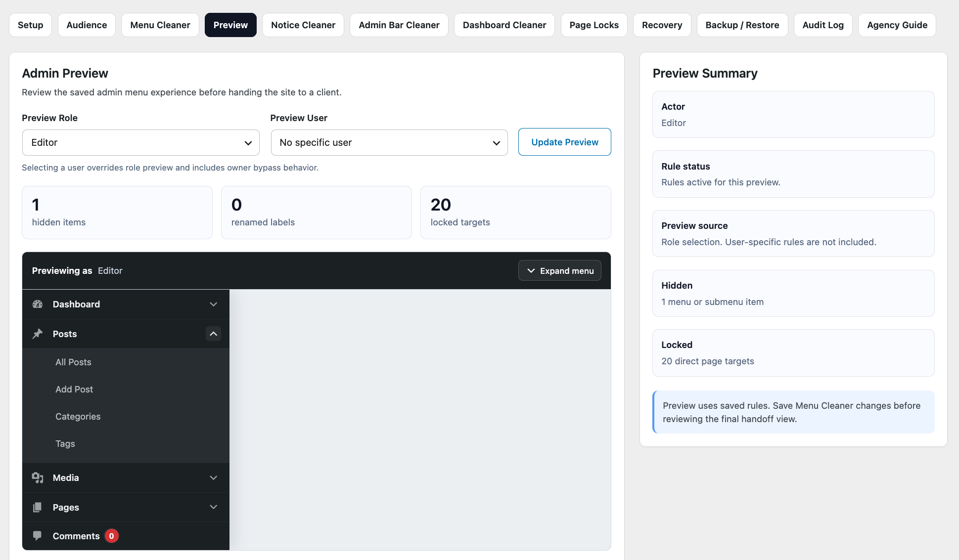Click the hidden items stat card

(x=117, y=213)
